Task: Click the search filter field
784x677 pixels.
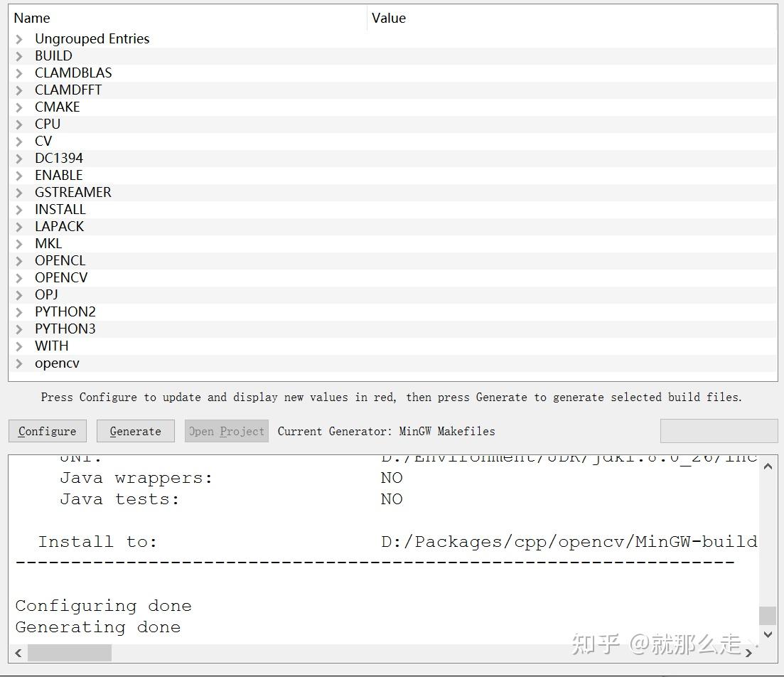Action: coord(719,430)
